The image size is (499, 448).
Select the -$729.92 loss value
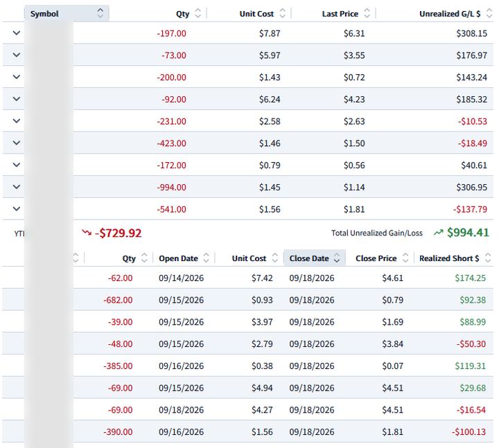pos(118,233)
